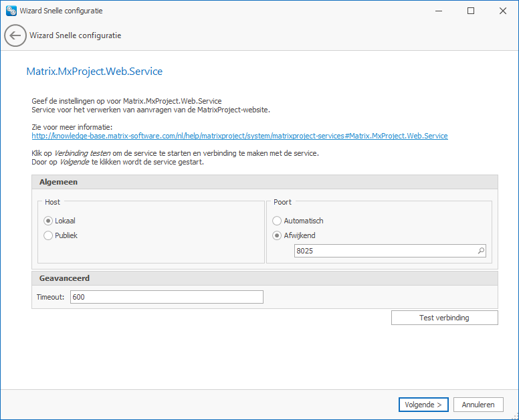519x420 pixels.
Task: Minimize the wizard window
Action: click(439, 11)
